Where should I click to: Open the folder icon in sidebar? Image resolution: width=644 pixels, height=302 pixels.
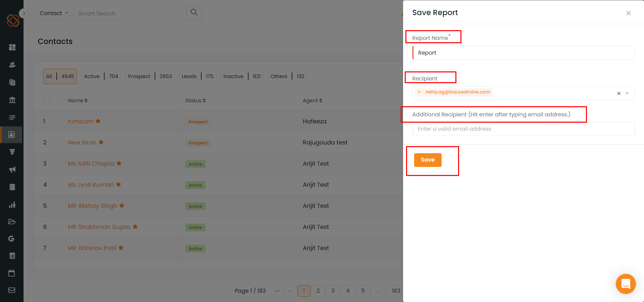click(x=12, y=222)
